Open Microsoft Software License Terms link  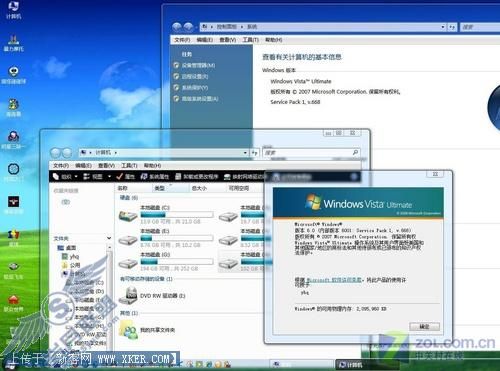(x=334, y=280)
